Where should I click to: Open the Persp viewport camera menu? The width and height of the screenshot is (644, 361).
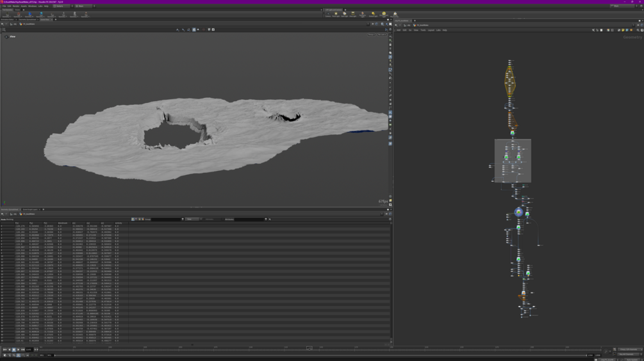(x=371, y=35)
